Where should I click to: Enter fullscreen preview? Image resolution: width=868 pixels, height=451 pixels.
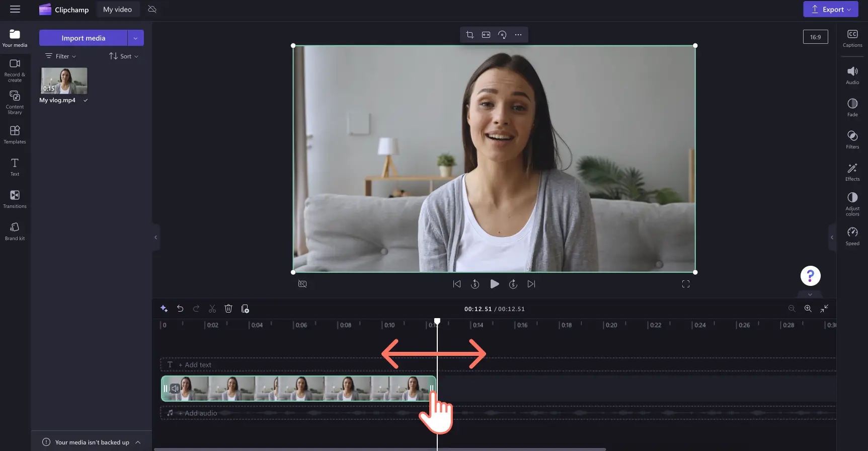coord(686,284)
